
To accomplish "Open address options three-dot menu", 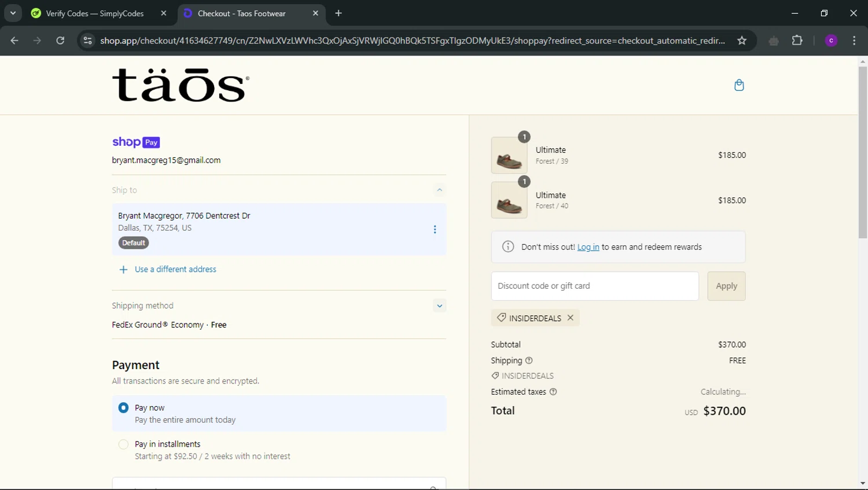I will 435,230.
